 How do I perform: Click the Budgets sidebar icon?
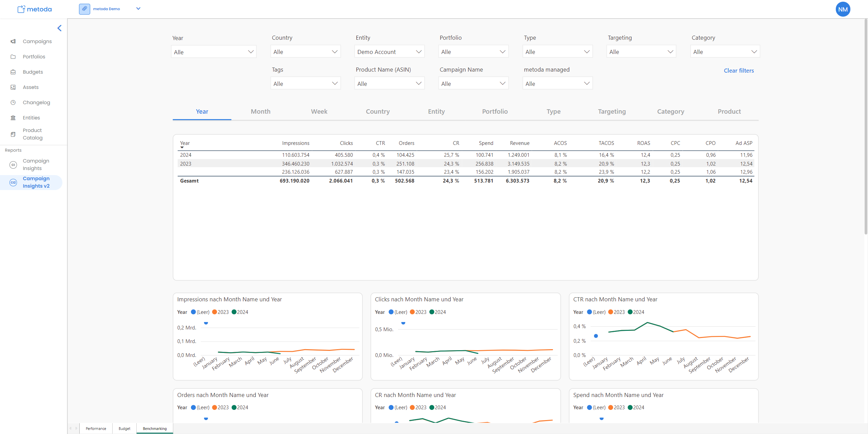[13, 72]
